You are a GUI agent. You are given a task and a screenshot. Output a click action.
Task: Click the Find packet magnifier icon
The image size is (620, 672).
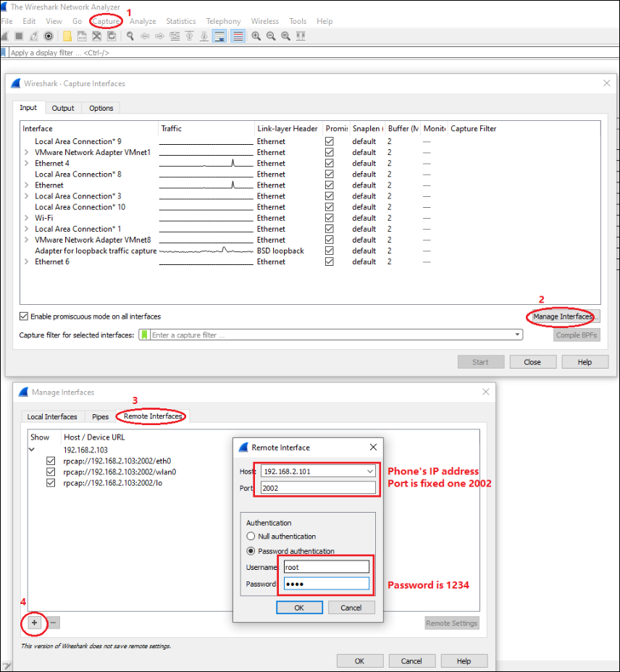pyautogui.click(x=130, y=36)
